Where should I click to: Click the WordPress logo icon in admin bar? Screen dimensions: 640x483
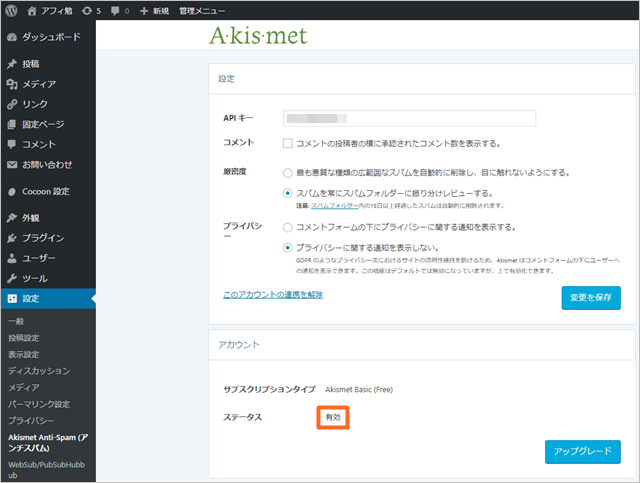[12, 10]
